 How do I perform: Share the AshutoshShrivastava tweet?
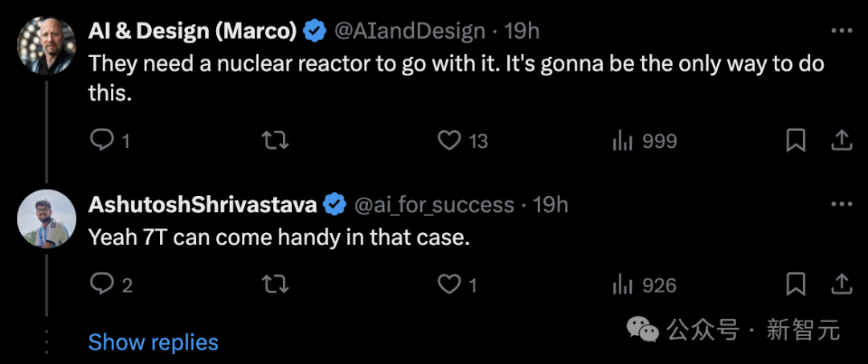click(841, 284)
